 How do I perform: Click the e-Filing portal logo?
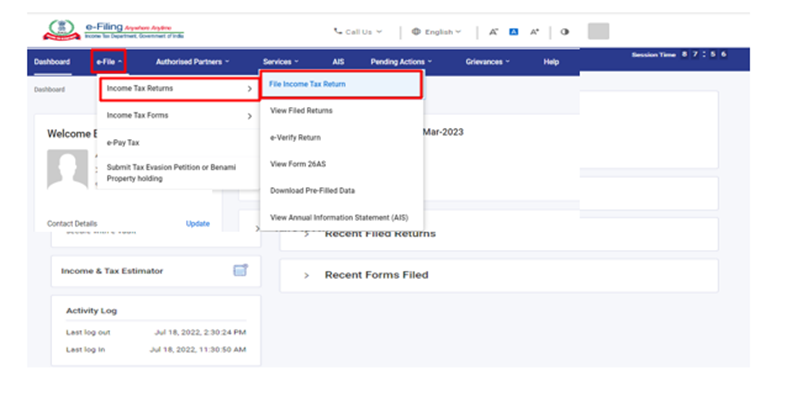pos(113,30)
